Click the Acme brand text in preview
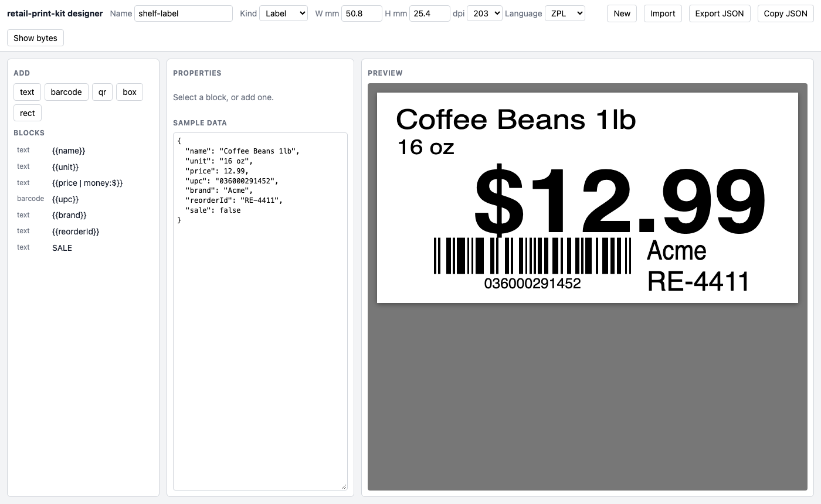This screenshot has width=821, height=504. [677, 251]
